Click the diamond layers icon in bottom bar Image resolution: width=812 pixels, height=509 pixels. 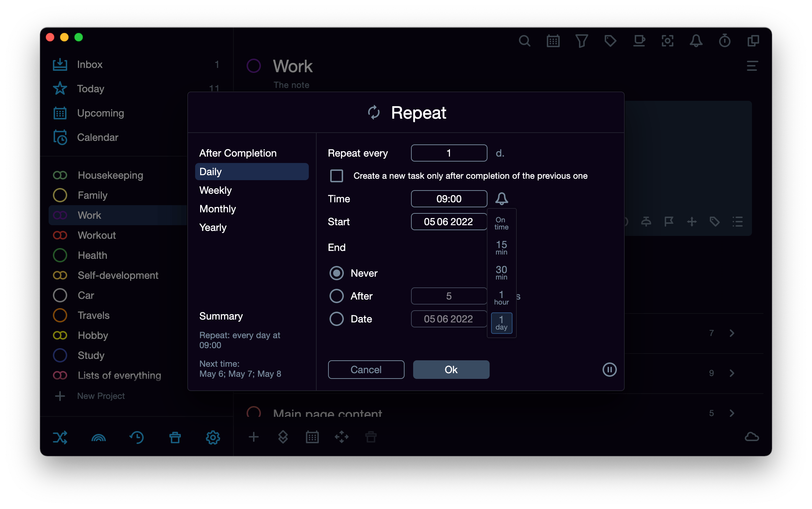pos(283,437)
